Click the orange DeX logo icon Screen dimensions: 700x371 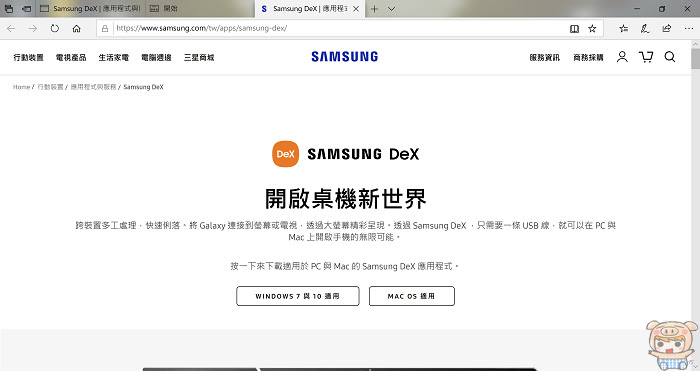tap(286, 154)
